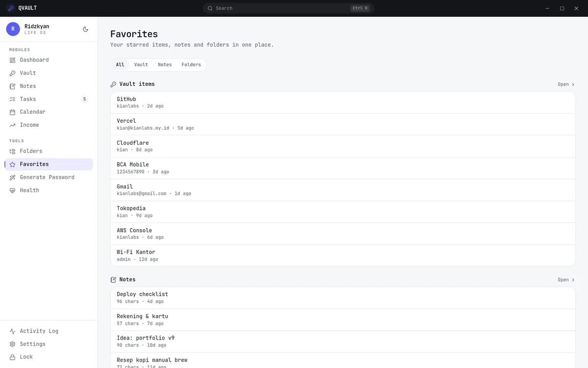
Task: Click the Vault key icon in sidebar
Action: [13, 73]
